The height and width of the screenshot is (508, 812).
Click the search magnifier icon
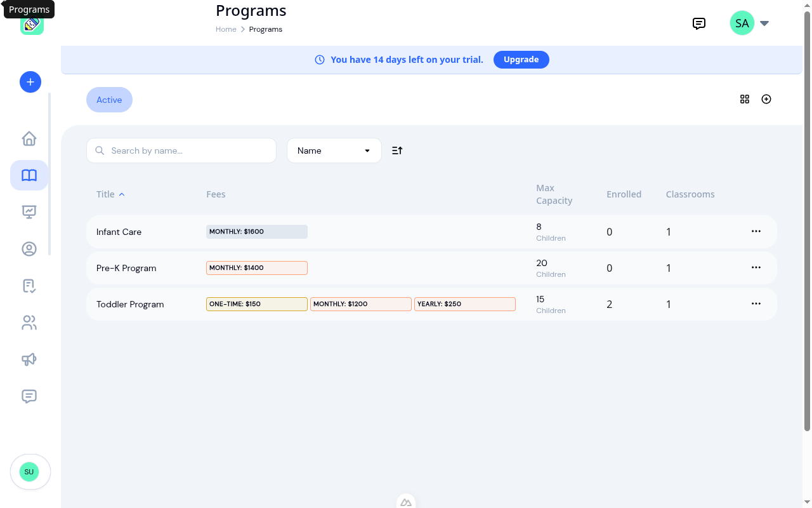pyautogui.click(x=100, y=150)
